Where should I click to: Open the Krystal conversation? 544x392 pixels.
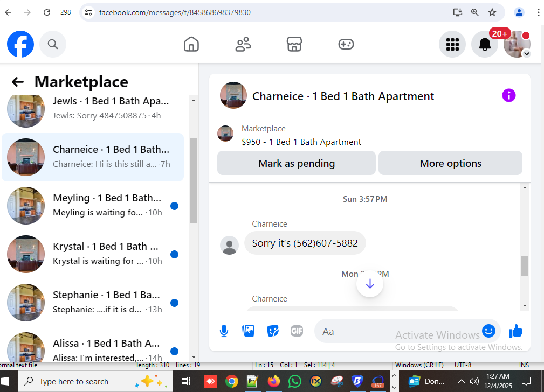(x=93, y=254)
